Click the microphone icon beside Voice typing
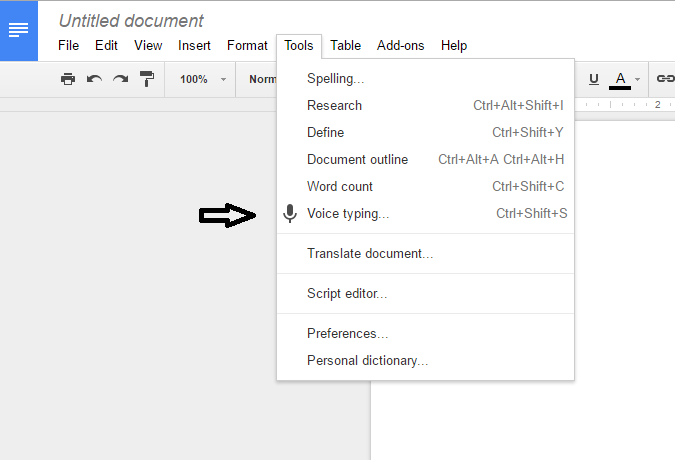 (290, 213)
